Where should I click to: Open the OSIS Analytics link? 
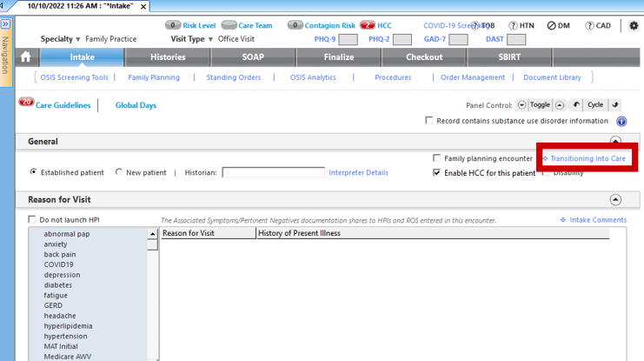pos(313,77)
